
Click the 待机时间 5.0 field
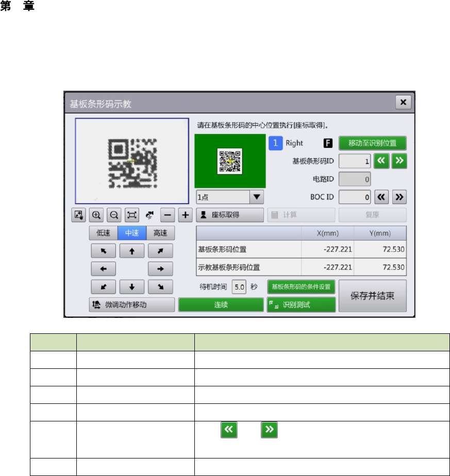click(x=239, y=286)
